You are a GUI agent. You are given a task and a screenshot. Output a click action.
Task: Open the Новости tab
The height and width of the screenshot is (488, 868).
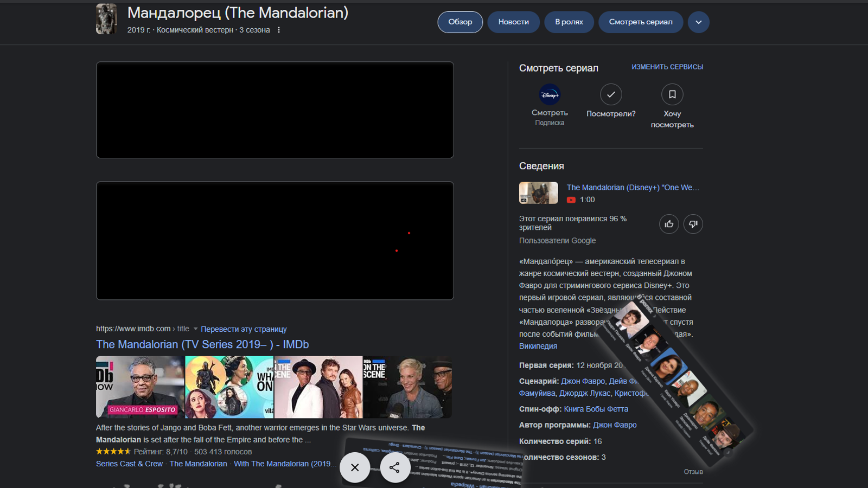click(x=513, y=22)
